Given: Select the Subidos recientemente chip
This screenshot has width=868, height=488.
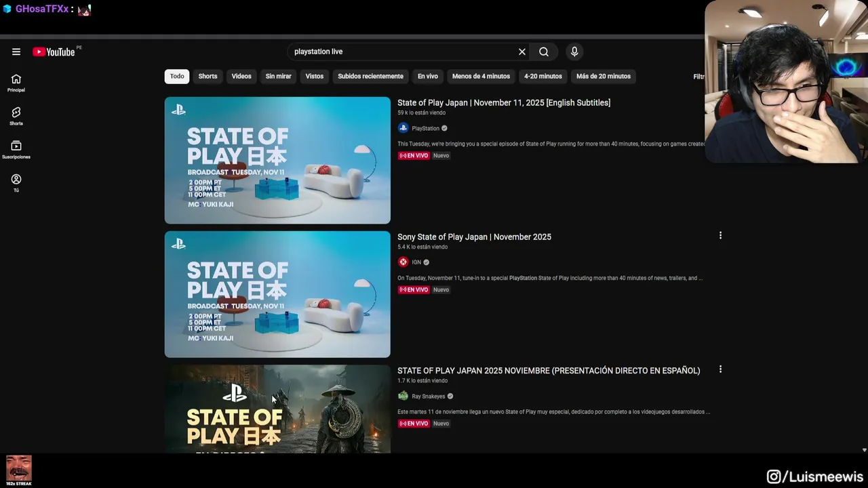Looking at the screenshot, I should tap(370, 76).
